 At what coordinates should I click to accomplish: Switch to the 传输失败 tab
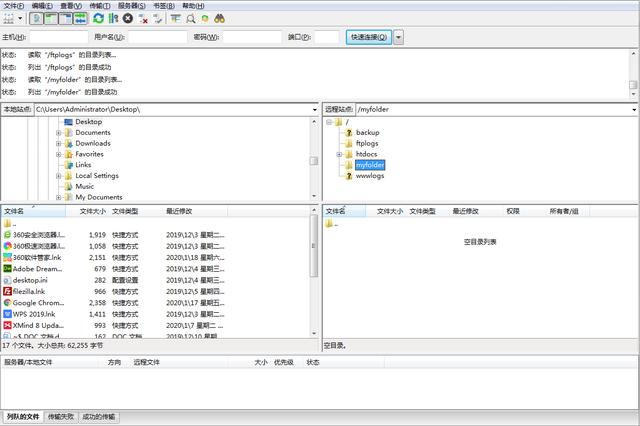coord(61,417)
